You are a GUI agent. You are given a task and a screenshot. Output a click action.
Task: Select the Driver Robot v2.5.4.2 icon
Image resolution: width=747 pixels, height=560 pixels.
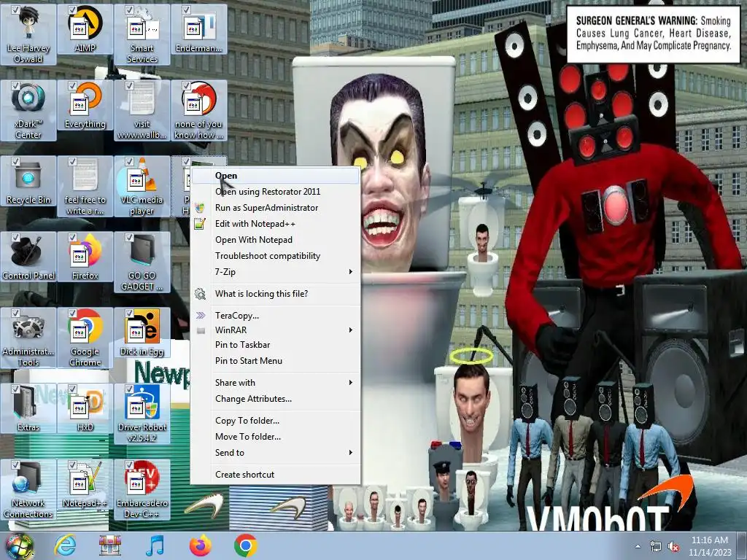(142, 413)
